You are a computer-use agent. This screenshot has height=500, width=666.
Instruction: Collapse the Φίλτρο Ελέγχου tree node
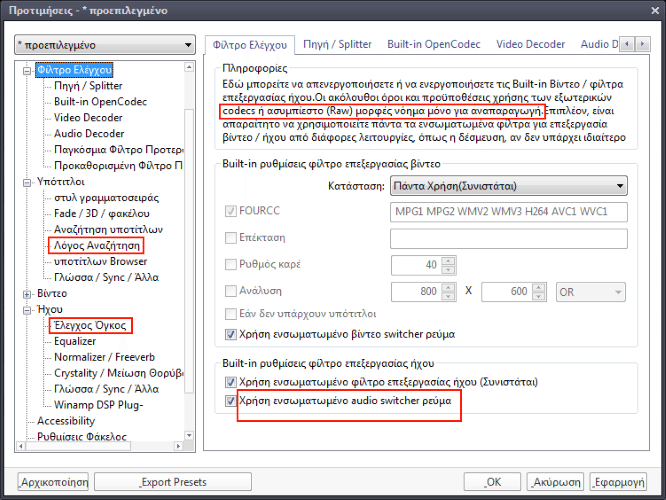tap(27, 71)
